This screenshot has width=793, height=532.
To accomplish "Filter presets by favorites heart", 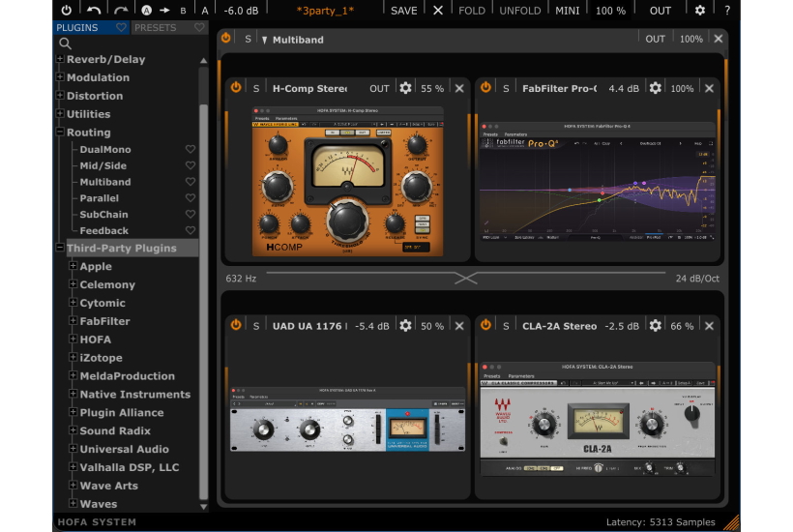I will tap(199, 27).
